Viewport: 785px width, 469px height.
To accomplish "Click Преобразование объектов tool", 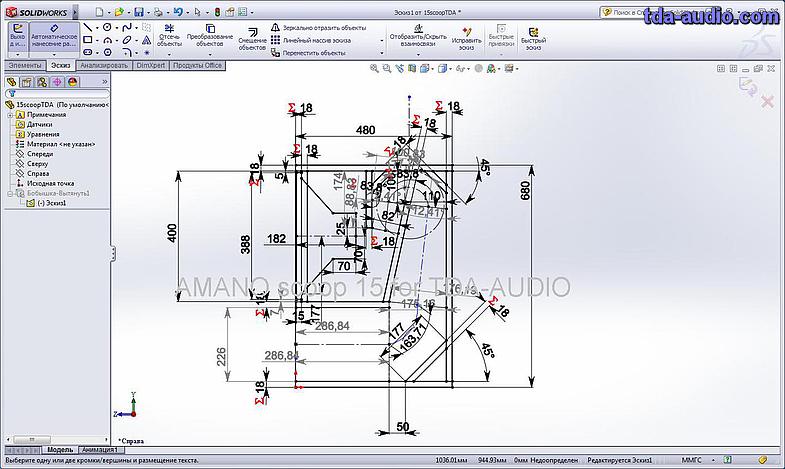I will pos(210,36).
